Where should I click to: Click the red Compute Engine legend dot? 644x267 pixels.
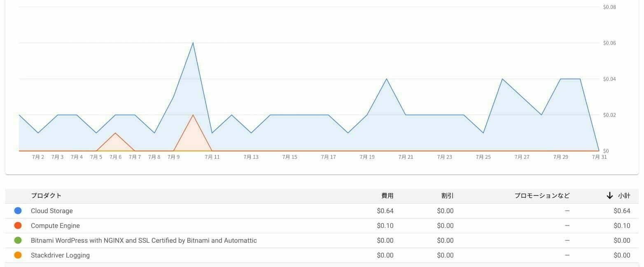tap(18, 225)
